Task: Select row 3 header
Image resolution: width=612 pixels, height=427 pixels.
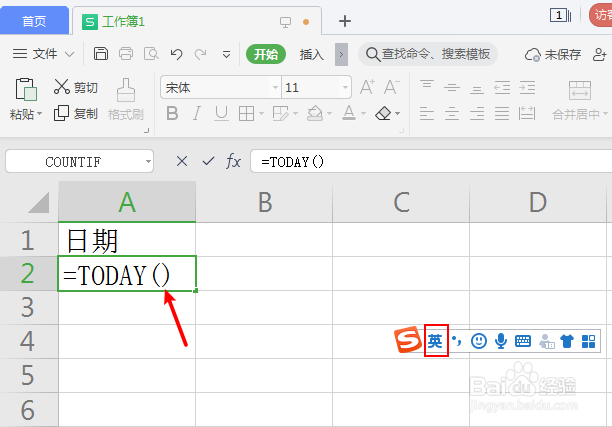Action: [29, 308]
